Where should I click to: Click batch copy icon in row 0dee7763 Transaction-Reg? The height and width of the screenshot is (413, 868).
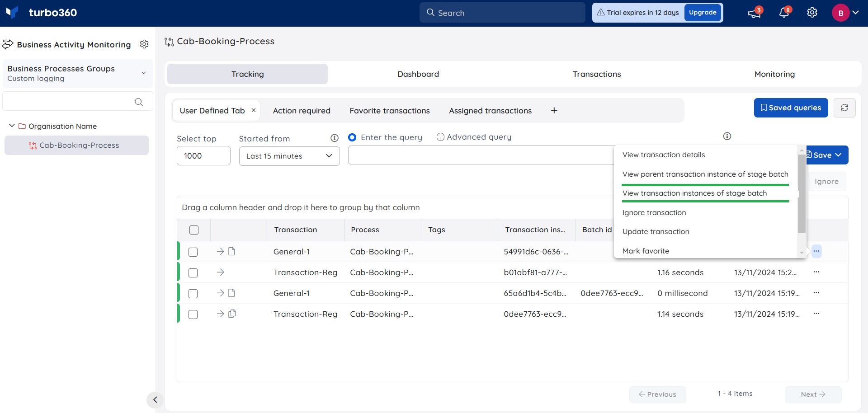point(232,314)
